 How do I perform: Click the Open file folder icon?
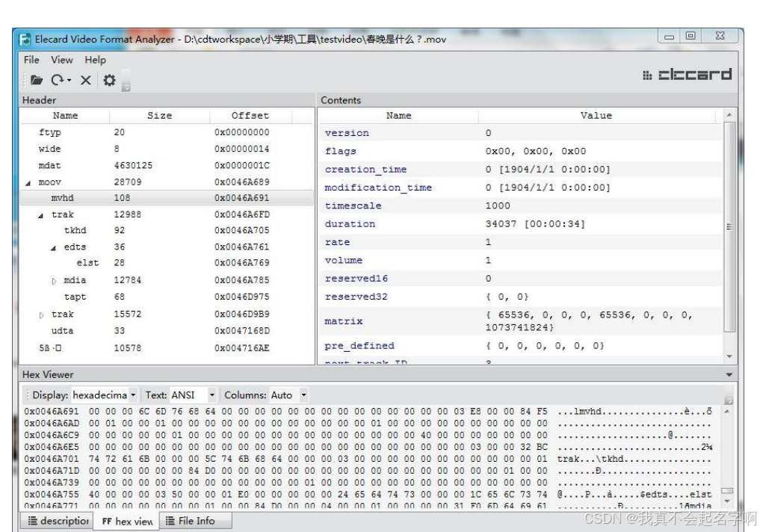37,79
